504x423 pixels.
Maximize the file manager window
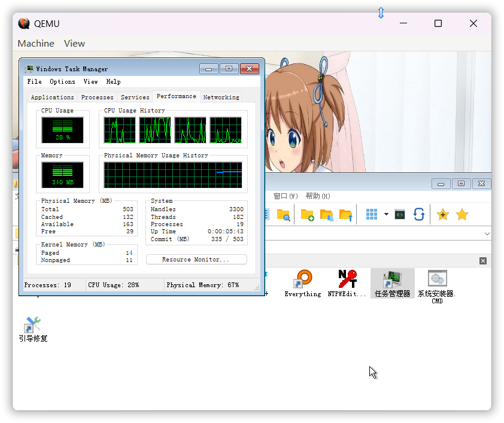pyautogui.click(x=461, y=184)
